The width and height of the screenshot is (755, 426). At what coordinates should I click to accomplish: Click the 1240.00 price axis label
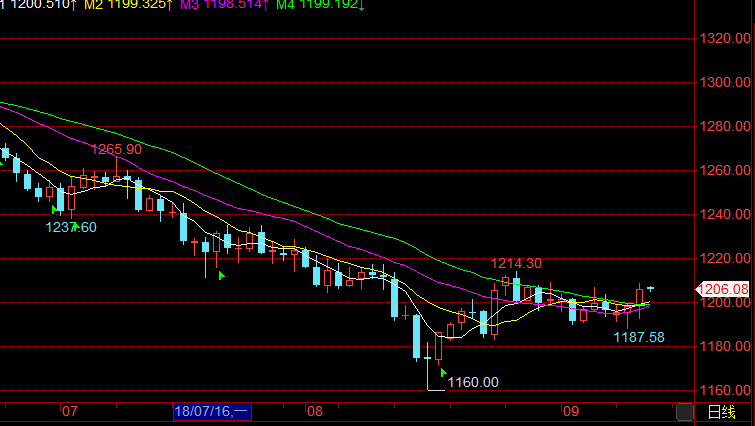tap(725, 214)
